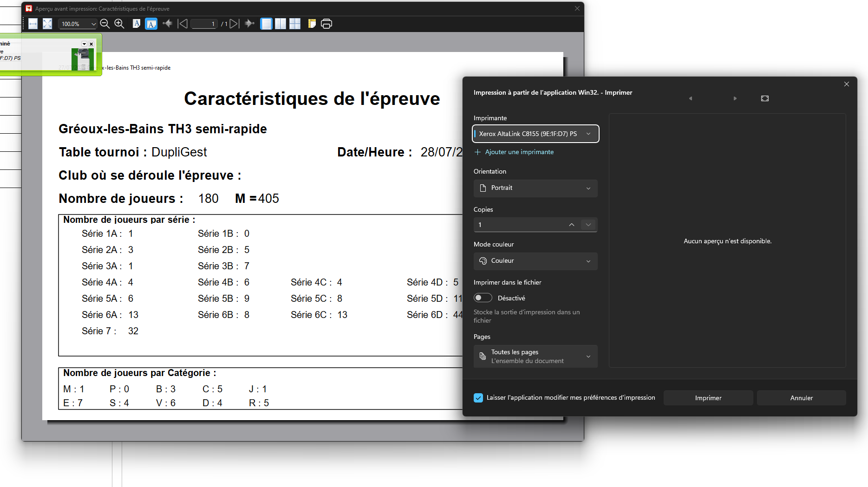The image size is (868, 487).
Task: Enable the print to file toggle
Action: point(483,298)
